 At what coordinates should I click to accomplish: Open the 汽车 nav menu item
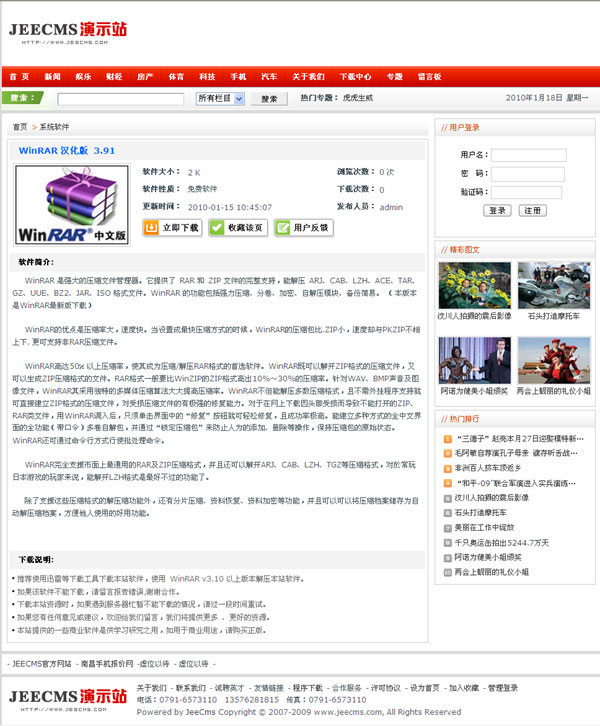coord(269,76)
